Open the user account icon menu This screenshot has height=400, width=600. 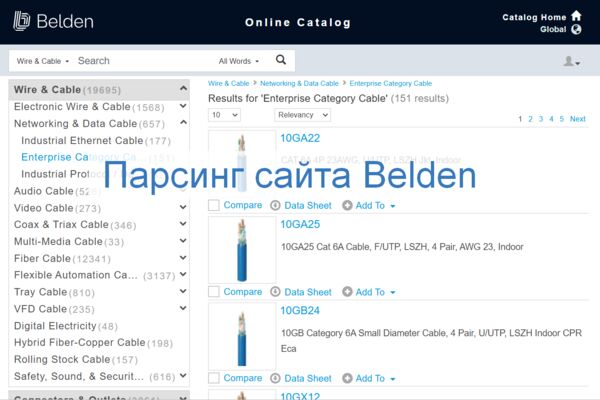tap(572, 61)
